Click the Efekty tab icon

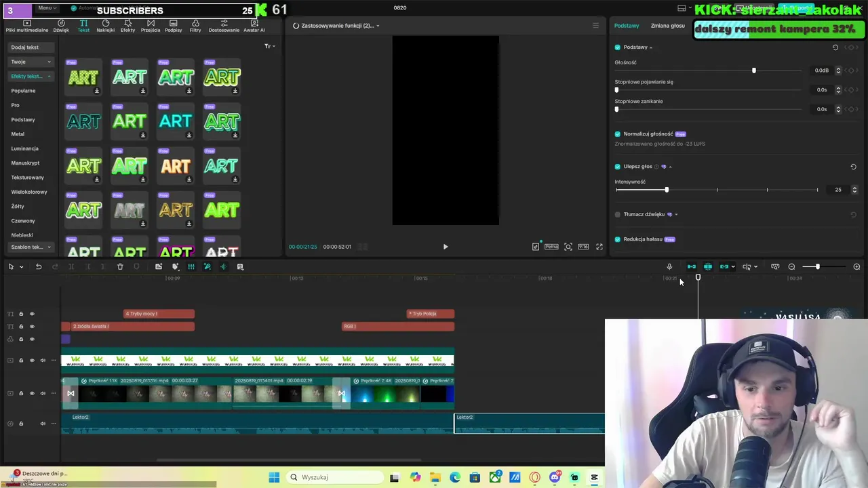(x=127, y=23)
